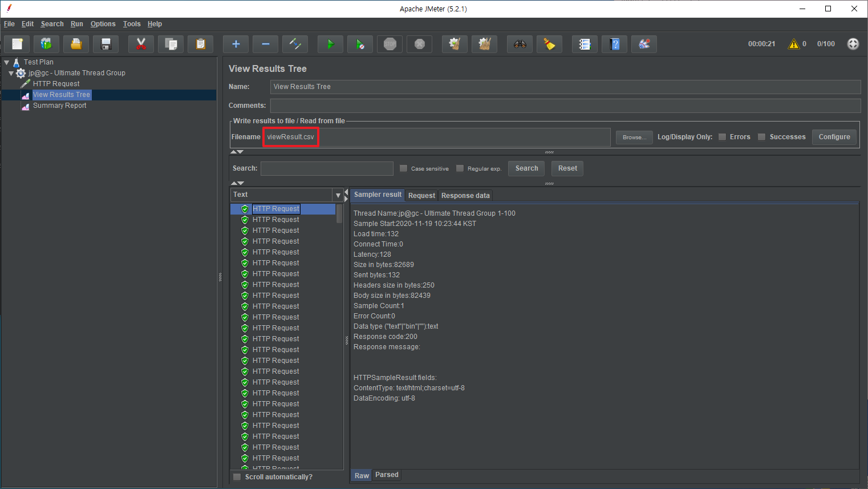
Task: Select View Results Tree listener node
Action: [x=62, y=95]
